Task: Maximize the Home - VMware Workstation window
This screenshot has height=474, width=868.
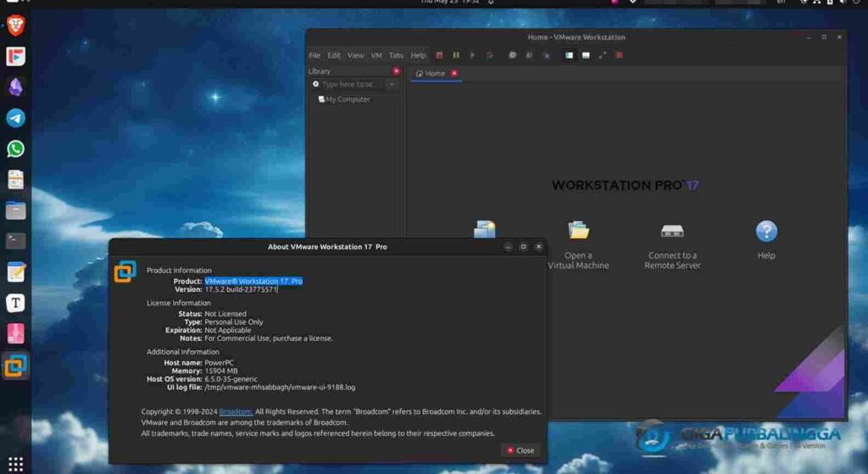Action: pyautogui.click(x=824, y=37)
